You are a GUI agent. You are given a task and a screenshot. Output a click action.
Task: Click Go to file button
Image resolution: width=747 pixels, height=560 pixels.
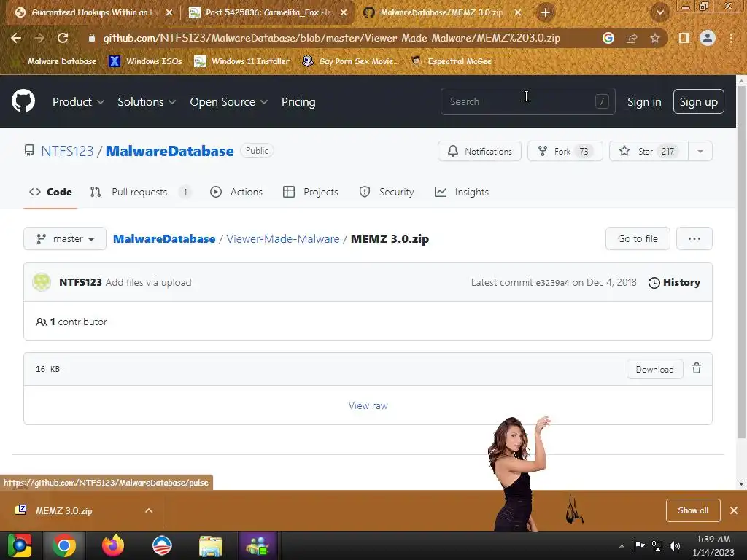click(638, 238)
